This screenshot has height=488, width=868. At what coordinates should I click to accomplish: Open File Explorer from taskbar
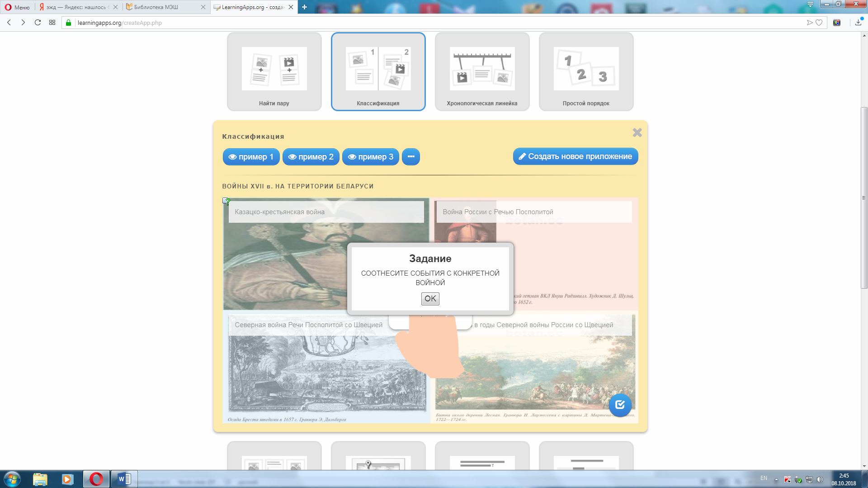pos(40,479)
